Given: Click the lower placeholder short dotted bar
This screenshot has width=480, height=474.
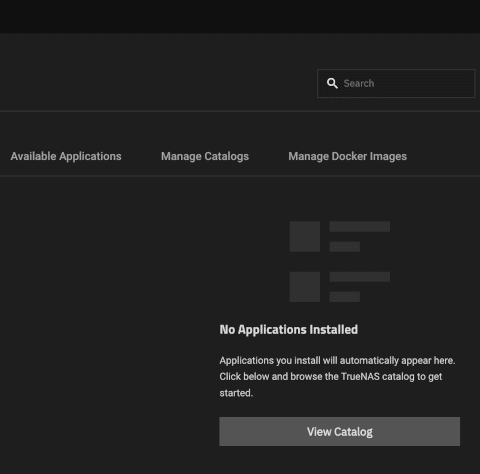Looking at the screenshot, I should tap(345, 297).
